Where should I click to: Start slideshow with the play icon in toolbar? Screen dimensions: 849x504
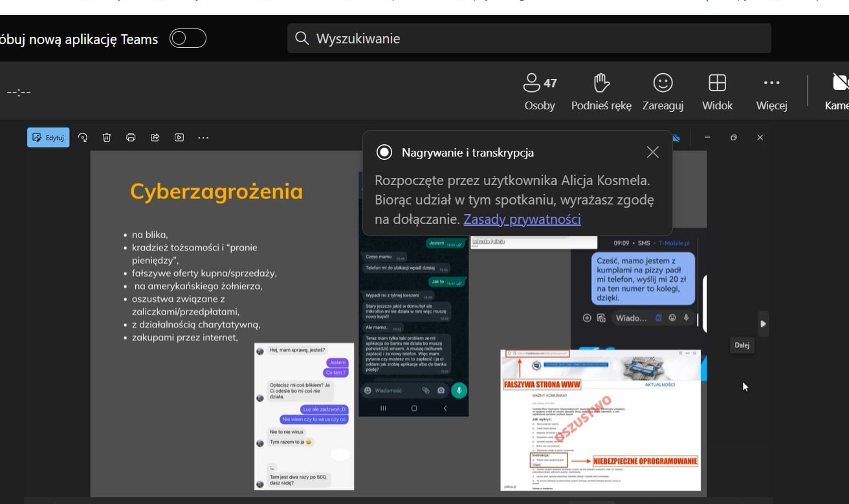point(179,137)
